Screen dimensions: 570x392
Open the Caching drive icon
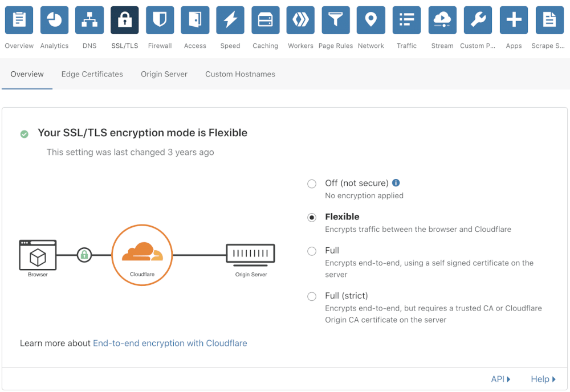(266, 21)
